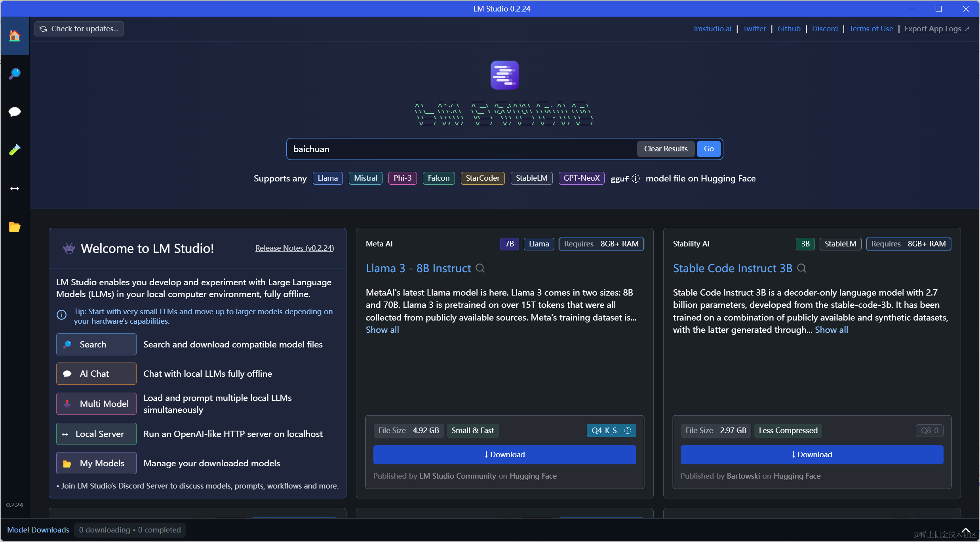Open Search via sidebar magnifier icon
This screenshot has width=980, height=542.
15,74
